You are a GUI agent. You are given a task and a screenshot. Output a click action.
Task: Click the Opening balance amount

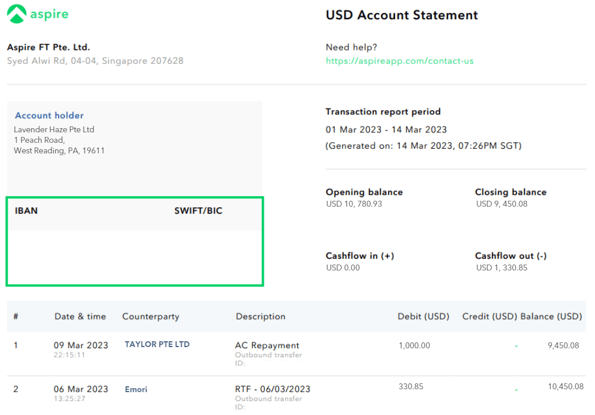pyautogui.click(x=354, y=204)
